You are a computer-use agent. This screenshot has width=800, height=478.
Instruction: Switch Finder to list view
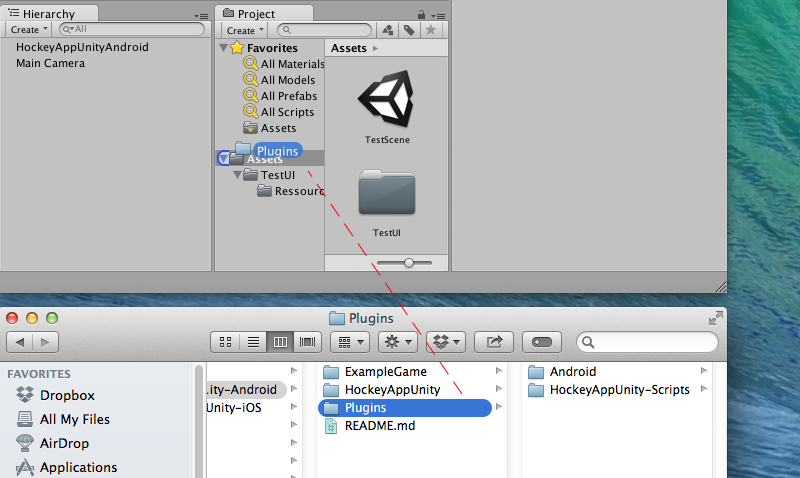coord(253,342)
